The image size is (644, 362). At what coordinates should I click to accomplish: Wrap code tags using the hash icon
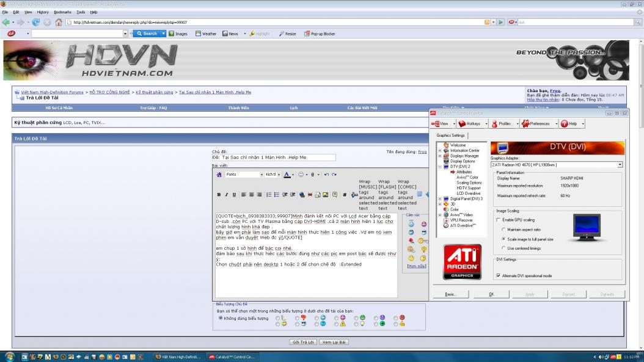tap(345, 195)
